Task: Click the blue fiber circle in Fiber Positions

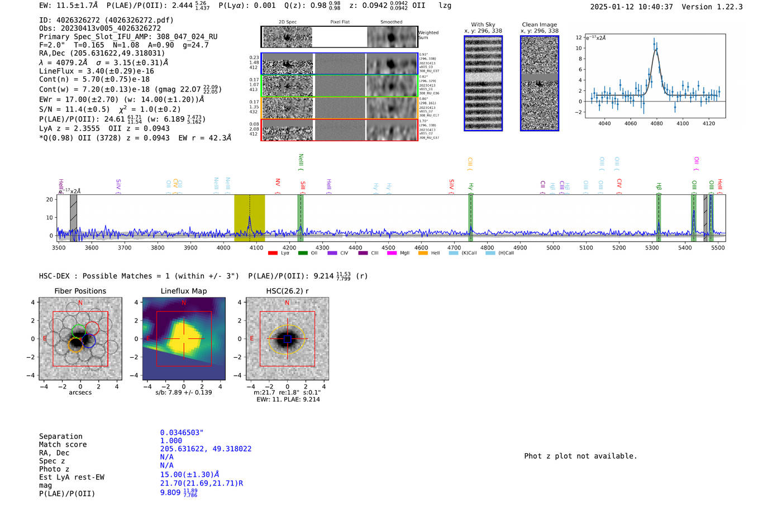Action: coord(88,341)
